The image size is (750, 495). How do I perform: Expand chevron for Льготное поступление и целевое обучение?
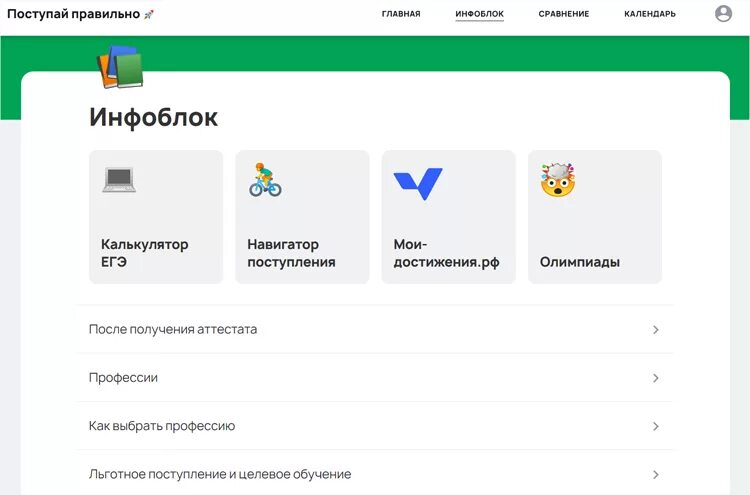(656, 474)
